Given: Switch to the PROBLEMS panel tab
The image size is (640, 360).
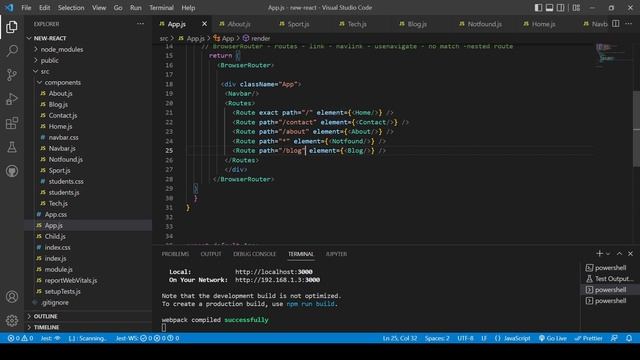Looking at the screenshot, I should tap(175, 254).
